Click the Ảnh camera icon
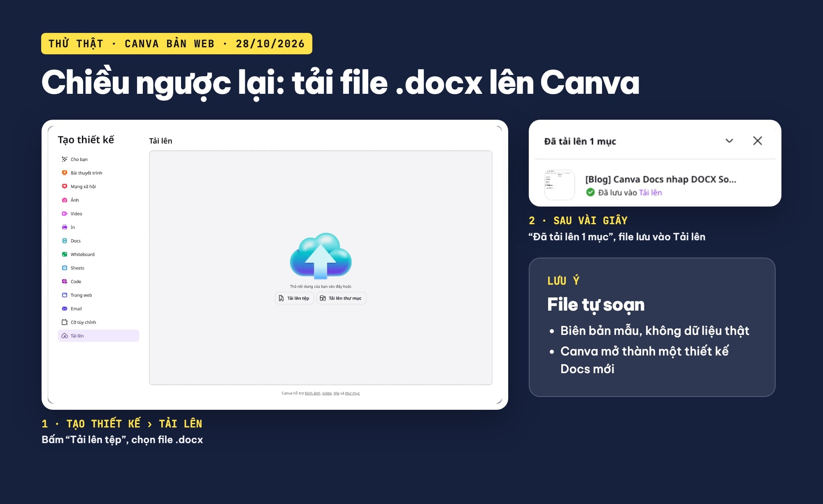Viewport: 823px width, 504px height. coord(65,200)
